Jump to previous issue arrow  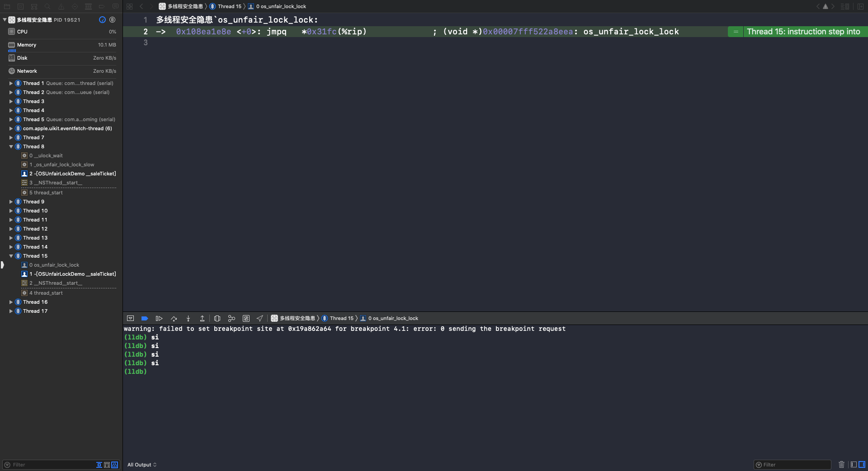(818, 6)
